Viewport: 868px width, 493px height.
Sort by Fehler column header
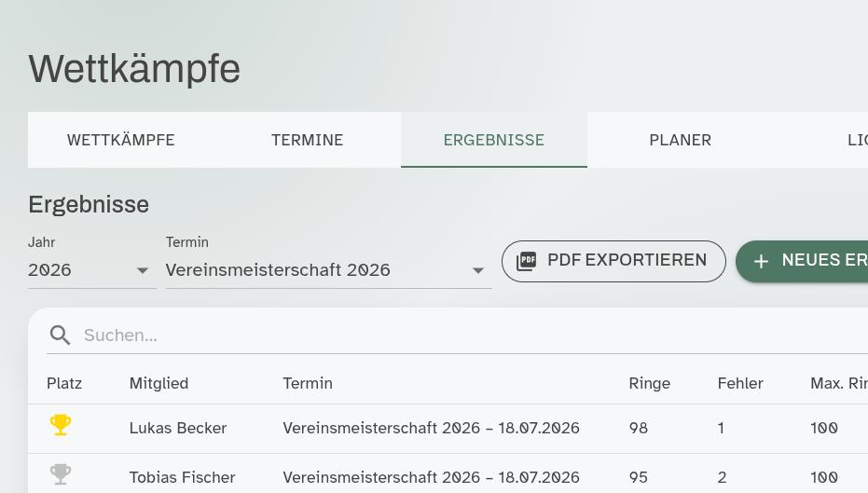(x=740, y=383)
